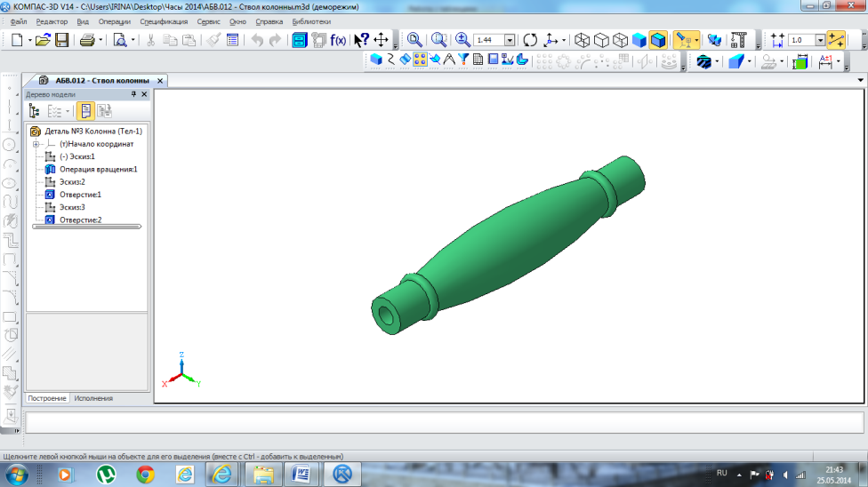Open the zoom scale 1.44 dropdown

tap(510, 40)
